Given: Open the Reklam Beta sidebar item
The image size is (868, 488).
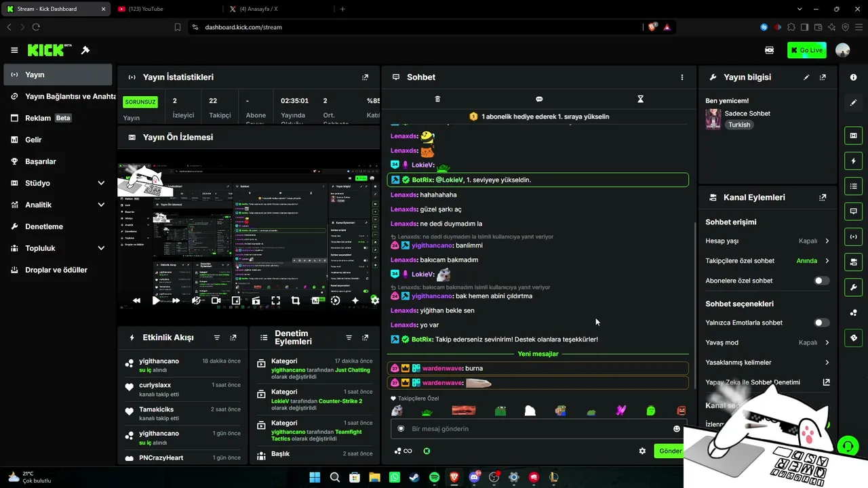Looking at the screenshot, I should pyautogui.click(x=58, y=118).
